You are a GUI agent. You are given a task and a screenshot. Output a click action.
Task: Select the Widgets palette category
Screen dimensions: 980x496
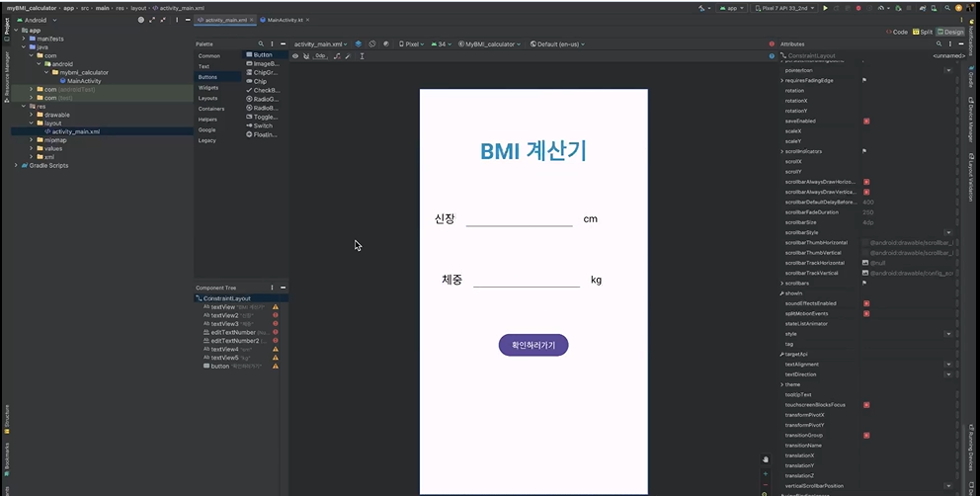coord(208,88)
